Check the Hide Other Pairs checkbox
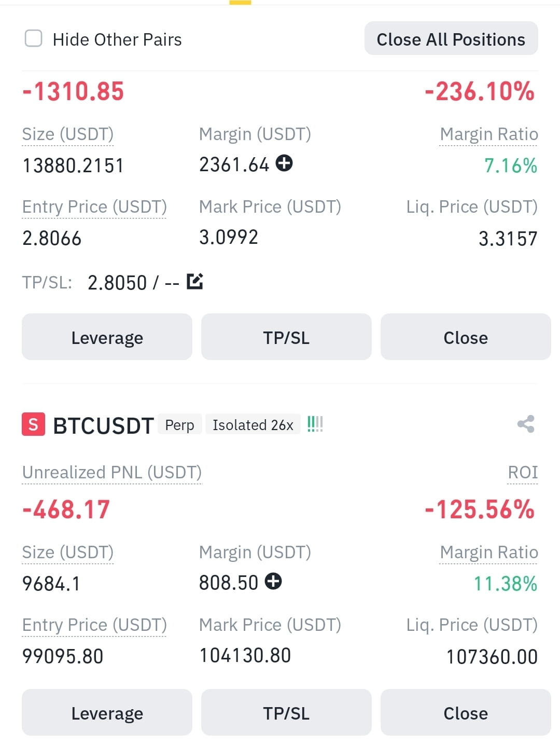The height and width of the screenshot is (745, 560). [34, 38]
